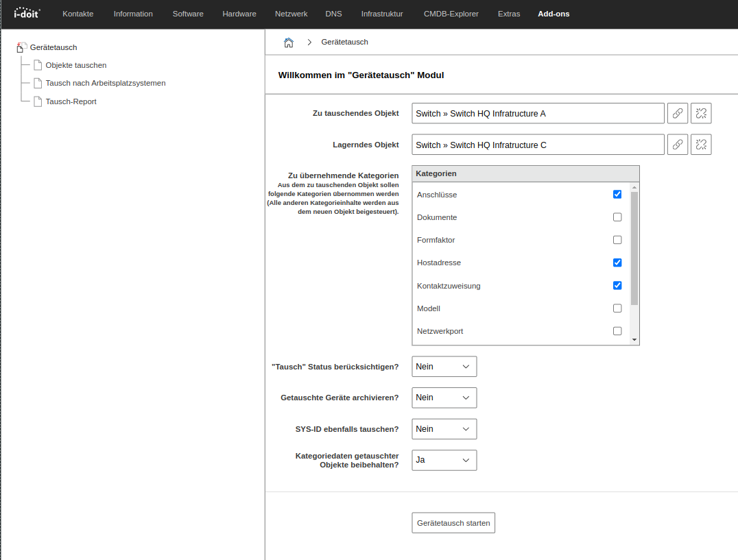Click the Kategorien list scrollbar thumb
Screen dimensions: 738x560
[x=634, y=249]
